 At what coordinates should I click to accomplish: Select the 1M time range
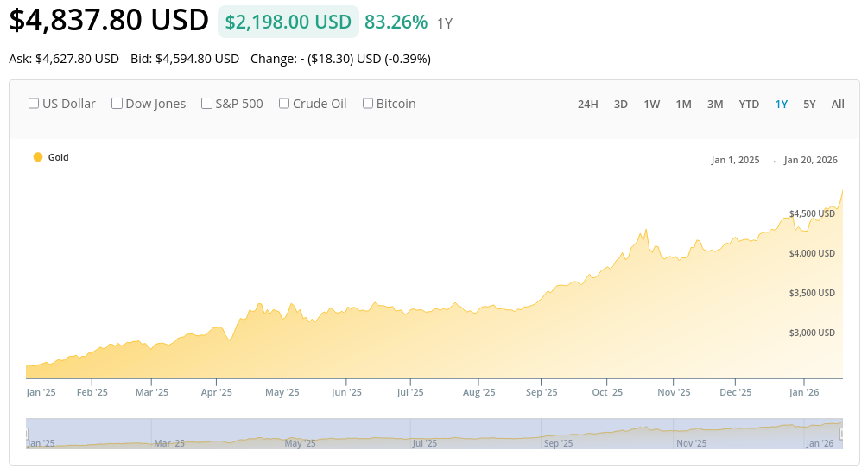point(683,105)
